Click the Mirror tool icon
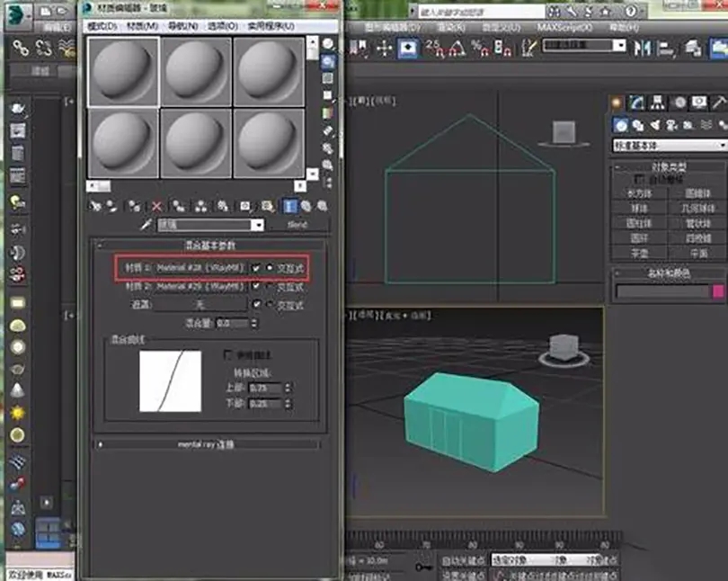 click(x=643, y=48)
